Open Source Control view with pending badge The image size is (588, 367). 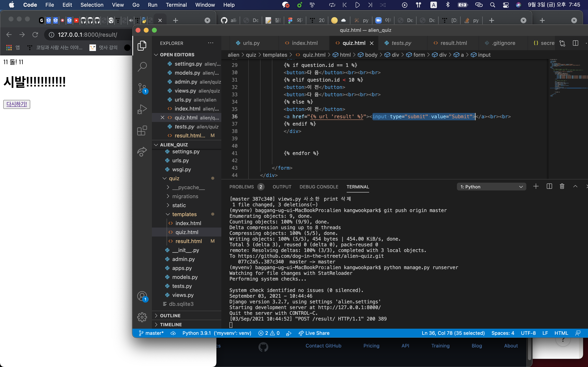(x=142, y=88)
